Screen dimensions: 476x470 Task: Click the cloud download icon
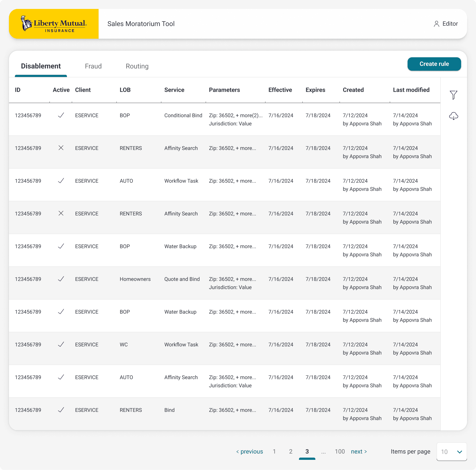pyautogui.click(x=453, y=116)
